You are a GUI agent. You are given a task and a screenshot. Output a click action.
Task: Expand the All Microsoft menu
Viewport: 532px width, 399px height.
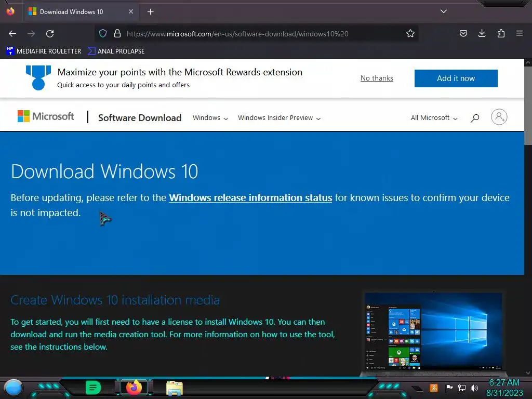[x=434, y=118]
